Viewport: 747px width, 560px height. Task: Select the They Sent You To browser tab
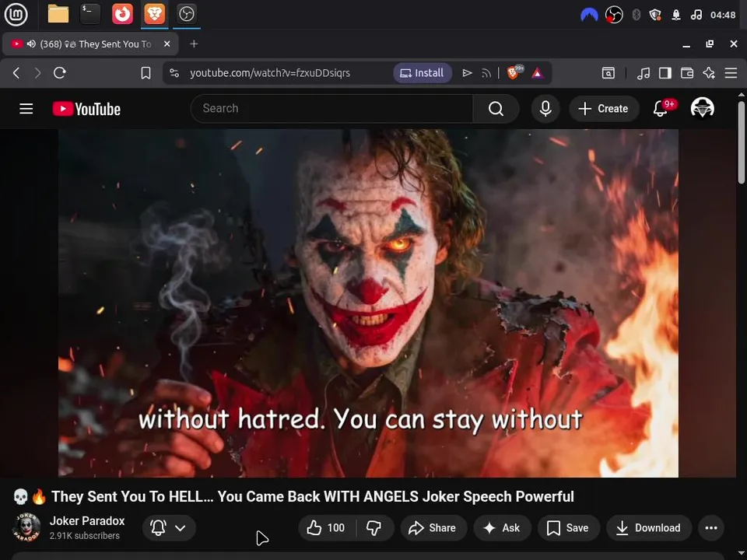[x=90, y=44]
